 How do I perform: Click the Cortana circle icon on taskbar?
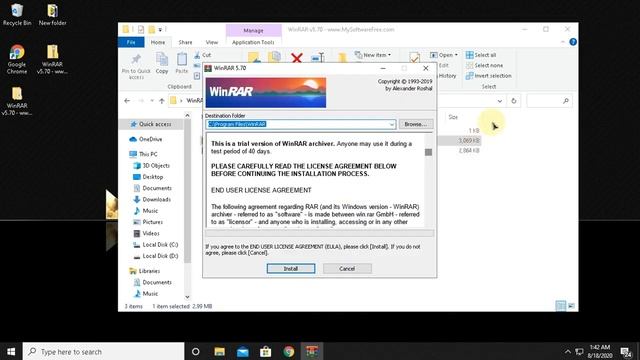(x=196, y=351)
